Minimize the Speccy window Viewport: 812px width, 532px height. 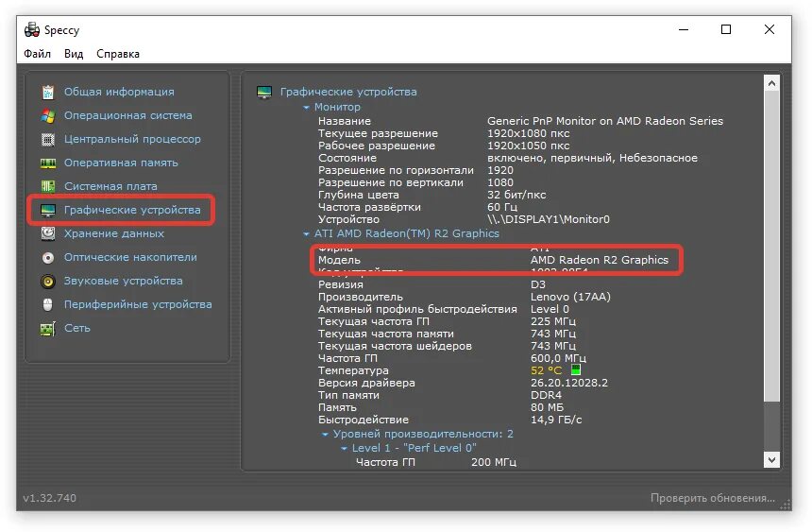(x=684, y=30)
